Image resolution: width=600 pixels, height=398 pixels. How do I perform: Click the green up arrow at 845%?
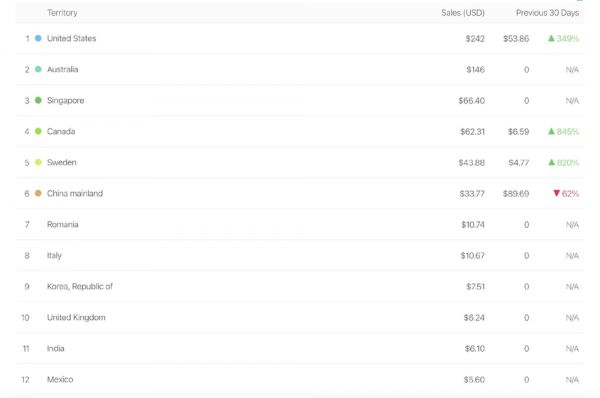point(551,131)
